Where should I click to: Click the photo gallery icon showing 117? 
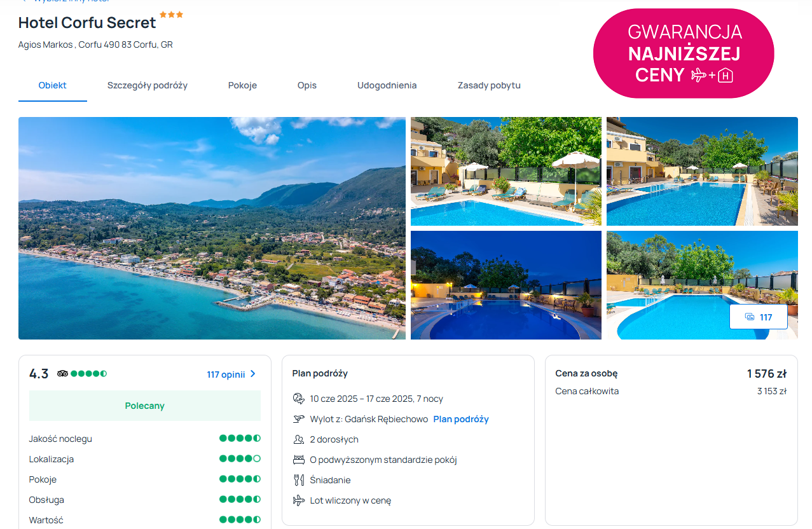tap(749, 317)
